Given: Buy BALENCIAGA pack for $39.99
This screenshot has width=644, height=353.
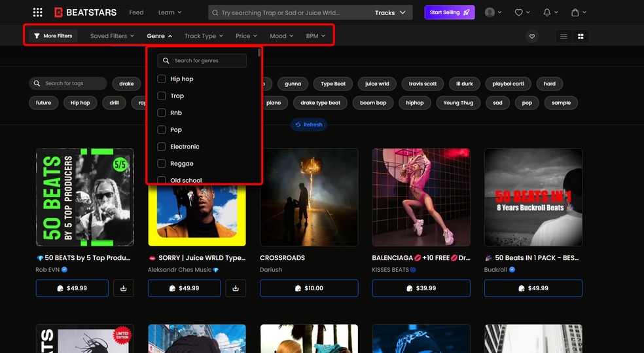Looking at the screenshot, I should 421,288.
